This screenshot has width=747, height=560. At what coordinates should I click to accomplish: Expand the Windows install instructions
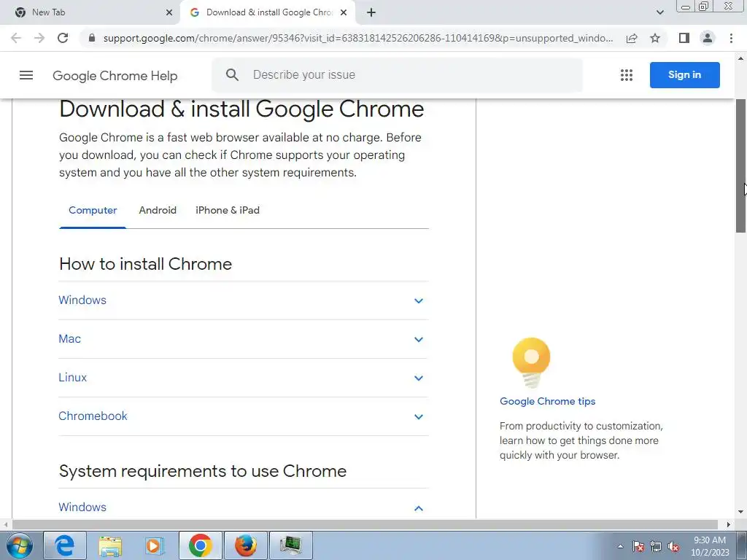coord(244,300)
